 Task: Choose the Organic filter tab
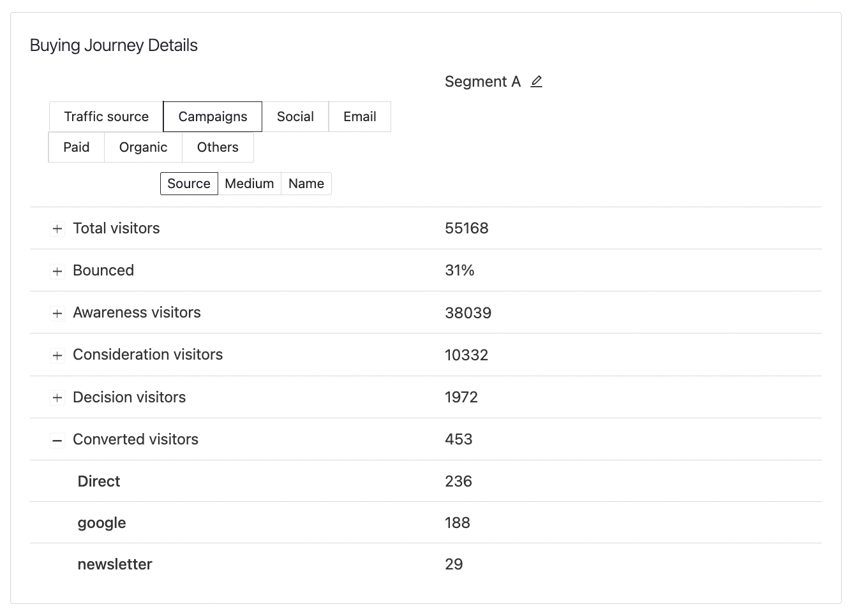point(143,147)
